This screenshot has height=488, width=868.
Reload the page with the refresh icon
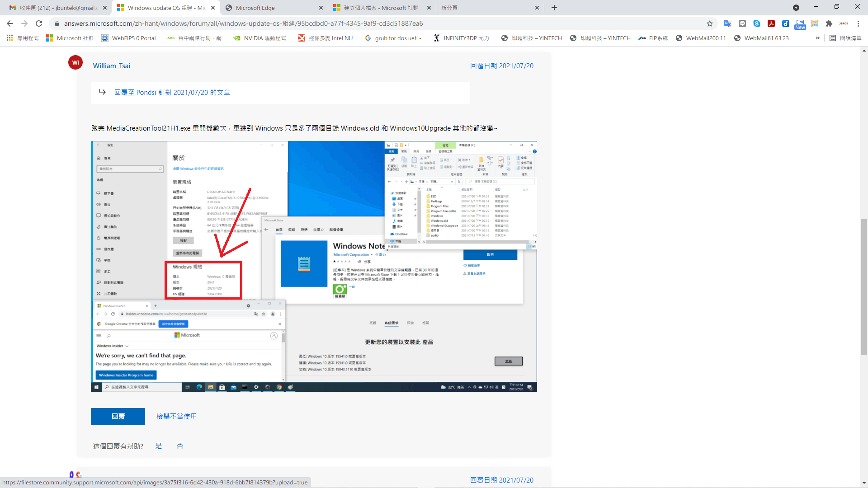click(x=39, y=23)
